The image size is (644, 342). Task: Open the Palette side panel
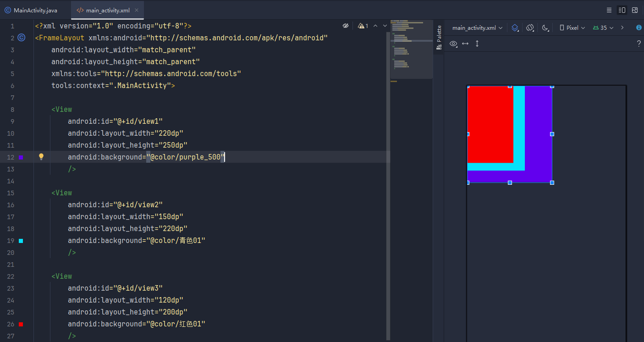[x=439, y=37]
